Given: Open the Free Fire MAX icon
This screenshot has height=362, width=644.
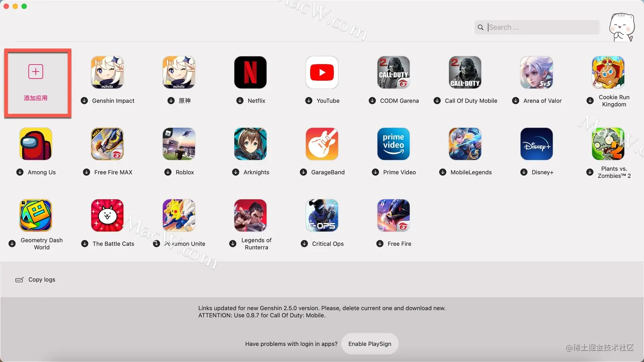Looking at the screenshot, I should [x=107, y=144].
